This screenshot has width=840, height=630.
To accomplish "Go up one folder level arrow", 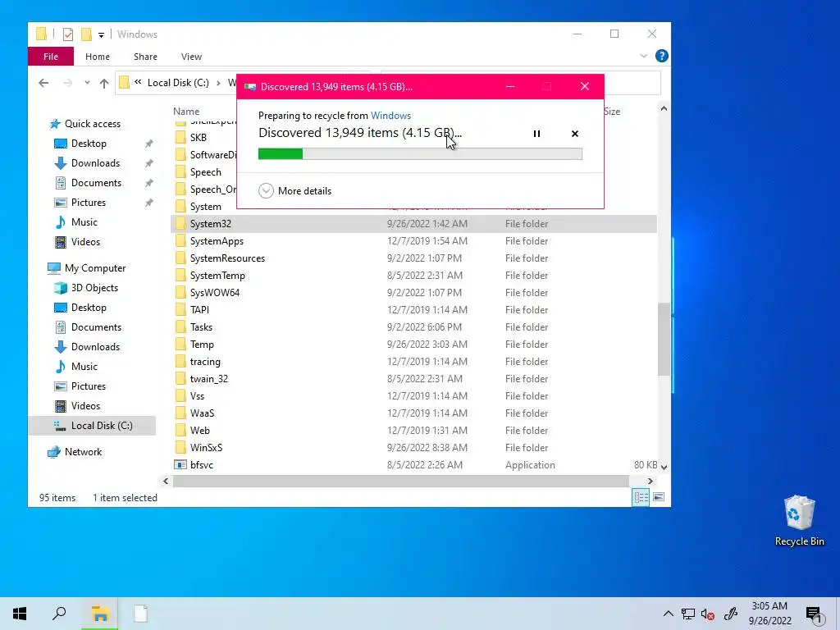I will point(104,83).
